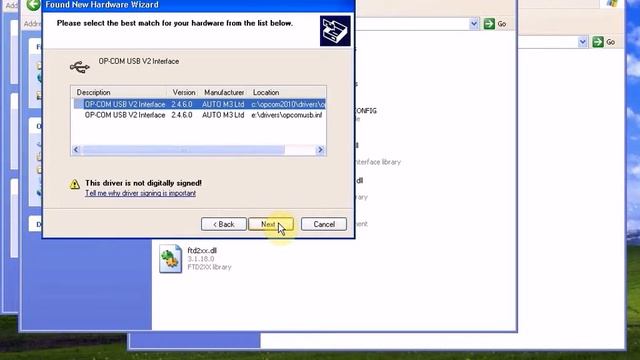
Task: Click Go arrow icon in rear Explorer window
Action: [598, 42]
